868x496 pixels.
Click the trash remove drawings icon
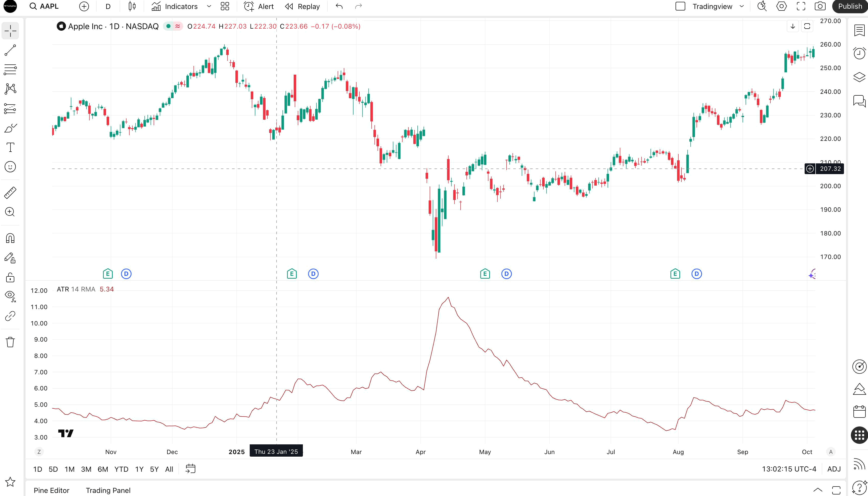point(10,342)
